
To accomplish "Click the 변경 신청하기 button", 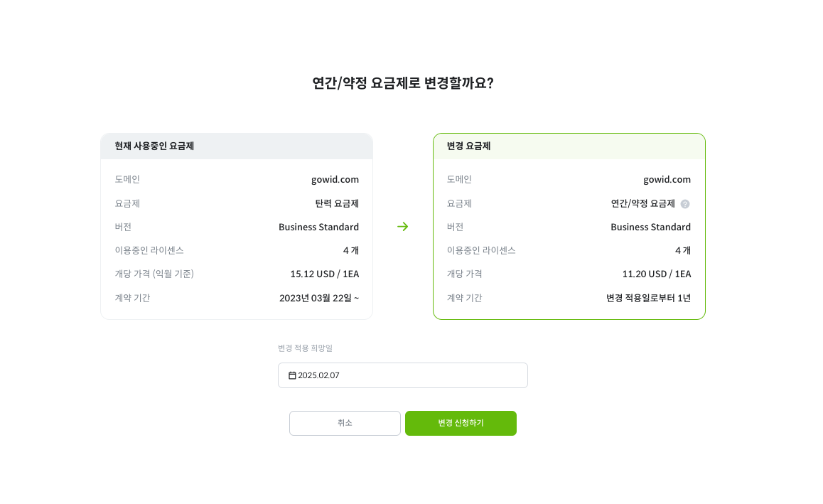I will pos(461,423).
